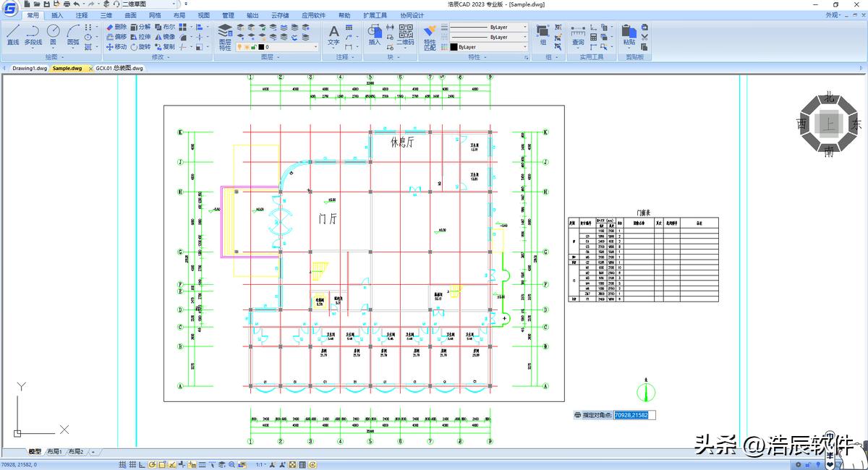Open the 扩展工具 ribbon tab
Image resolution: width=868 pixels, height=470 pixels.
point(375,15)
